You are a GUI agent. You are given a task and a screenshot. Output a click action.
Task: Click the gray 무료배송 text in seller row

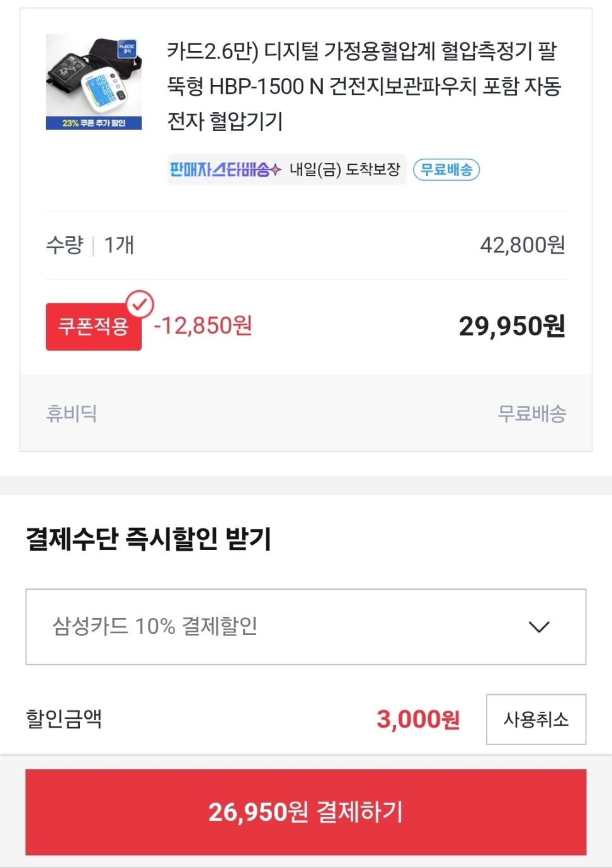pyautogui.click(x=531, y=414)
